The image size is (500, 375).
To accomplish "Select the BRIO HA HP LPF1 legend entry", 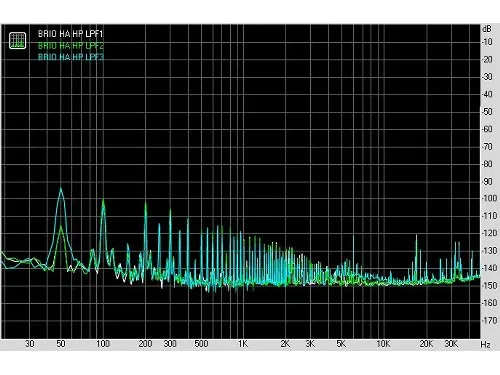I will pos(70,34).
